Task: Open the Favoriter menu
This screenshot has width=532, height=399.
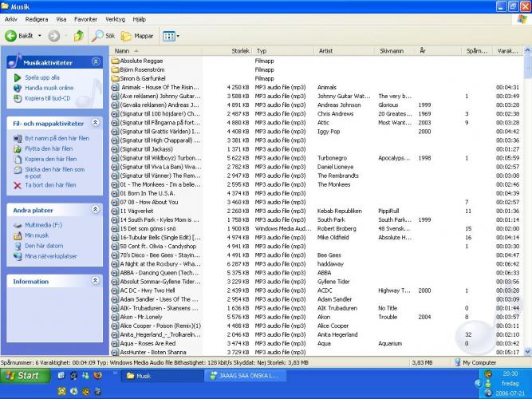Action: tap(85, 18)
